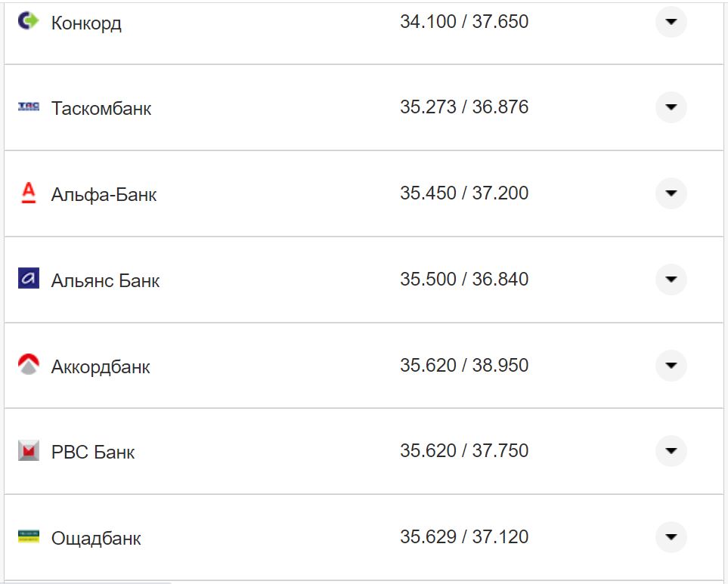Click the РВС Банк rate 35.620 / 37.750
Viewport: 728px width, 584px height.
(464, 451)
